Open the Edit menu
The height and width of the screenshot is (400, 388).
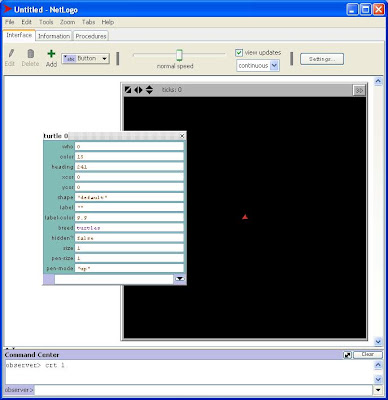26,22
